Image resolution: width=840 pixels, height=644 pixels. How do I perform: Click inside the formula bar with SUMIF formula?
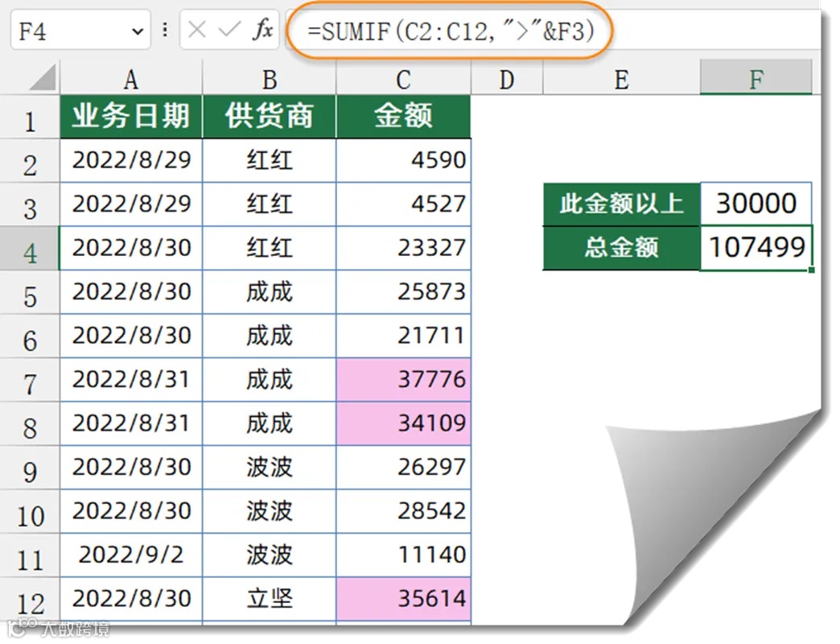coord(451,30)
